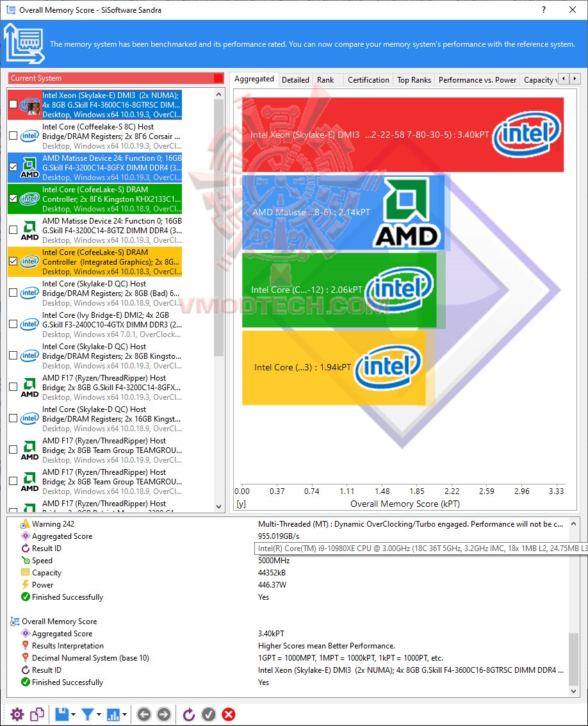Click the bar chart icon
The height and width of the screenshot is (726, 588).
(113, 714)
